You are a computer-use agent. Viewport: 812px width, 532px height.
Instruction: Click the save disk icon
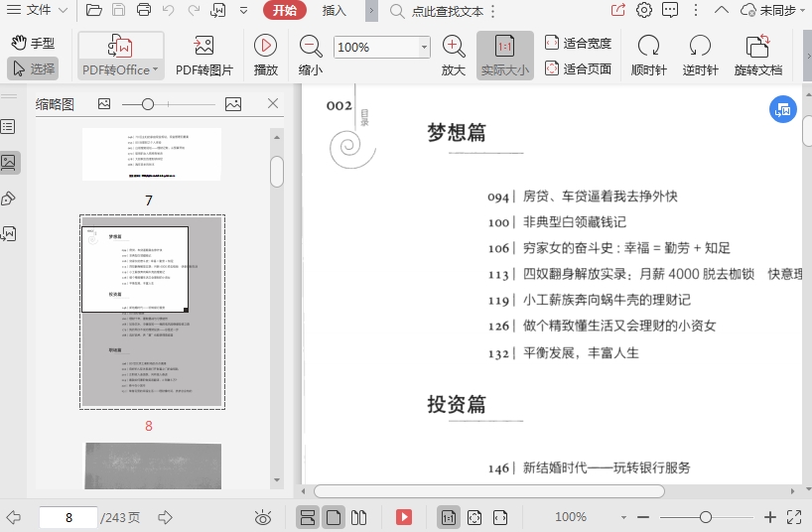pyautogui.click(x=118, y=10)
